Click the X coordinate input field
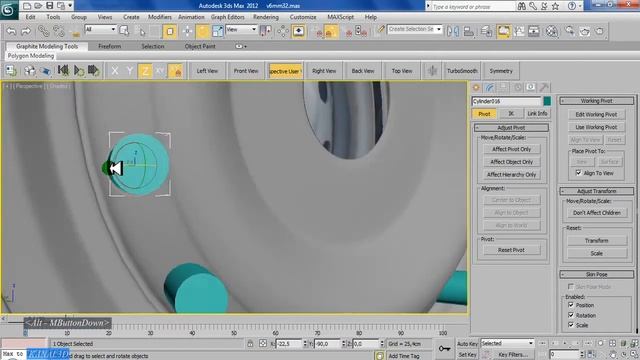The image size is (640, 360). [x=289, y=344]
